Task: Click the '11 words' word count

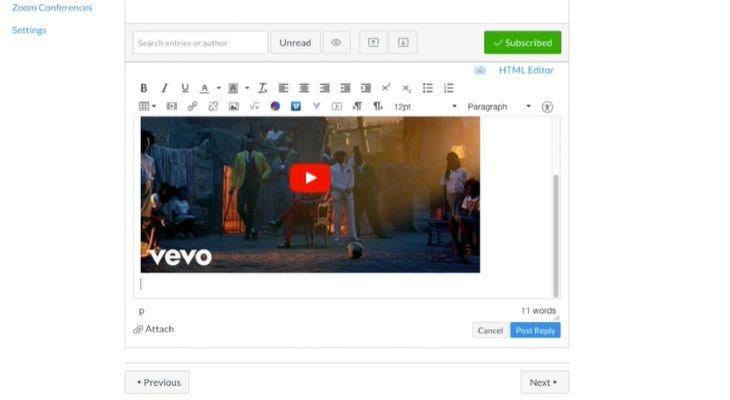Action: pos(538,311)
